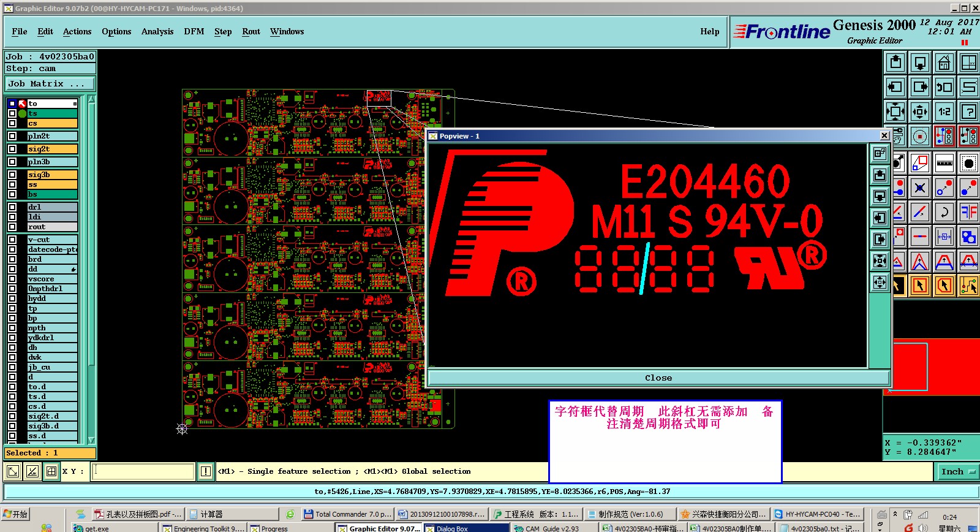Viewport: 980px width, 532px height.
Task: Open Engineering Toolkit in the taskbar
Action: click(203, 528)
